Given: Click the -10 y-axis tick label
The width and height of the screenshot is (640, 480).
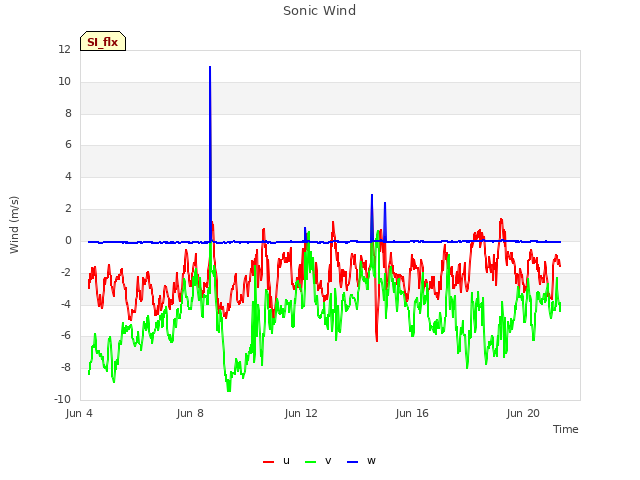Looking at the screenshot, I should click(x=62, y=399).
